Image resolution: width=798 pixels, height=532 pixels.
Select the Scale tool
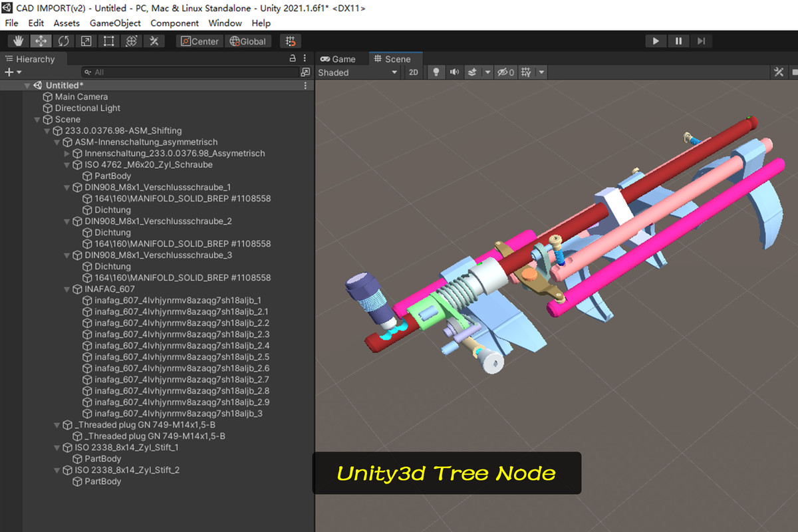point(86,41)
